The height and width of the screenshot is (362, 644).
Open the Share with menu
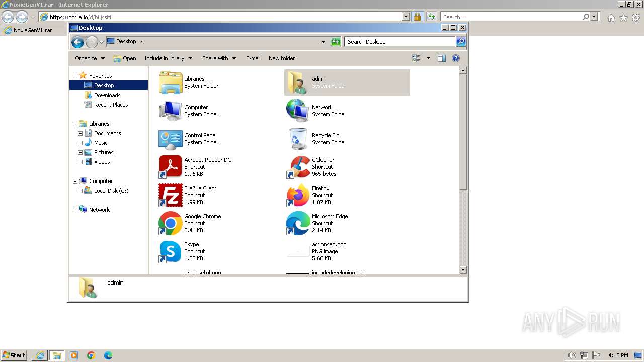pos(219,58)
